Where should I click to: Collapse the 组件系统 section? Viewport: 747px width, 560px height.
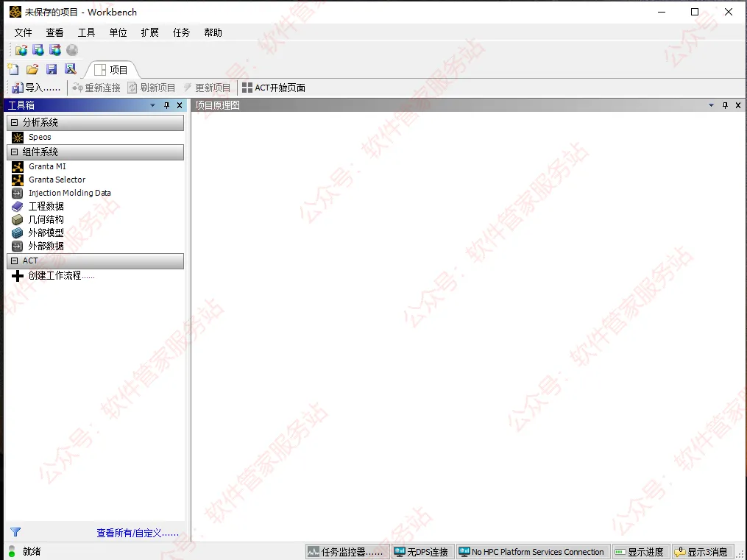14,152
